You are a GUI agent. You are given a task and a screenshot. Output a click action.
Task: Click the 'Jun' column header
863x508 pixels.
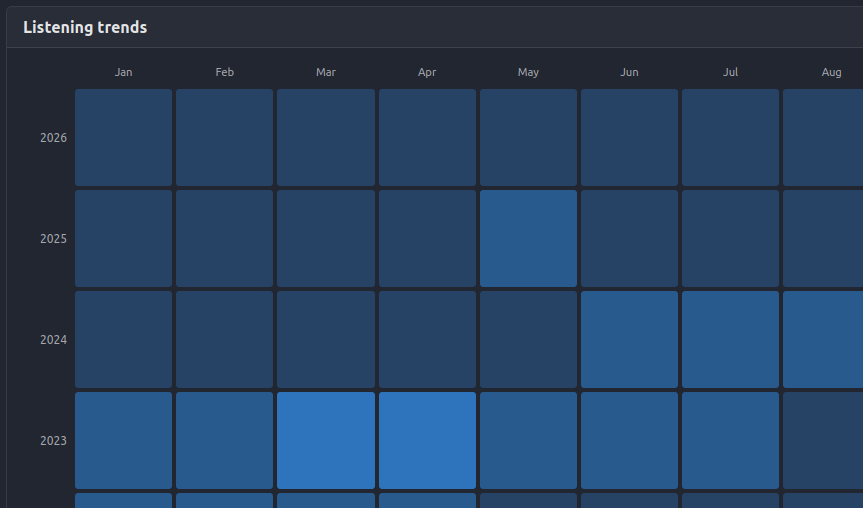629,72
